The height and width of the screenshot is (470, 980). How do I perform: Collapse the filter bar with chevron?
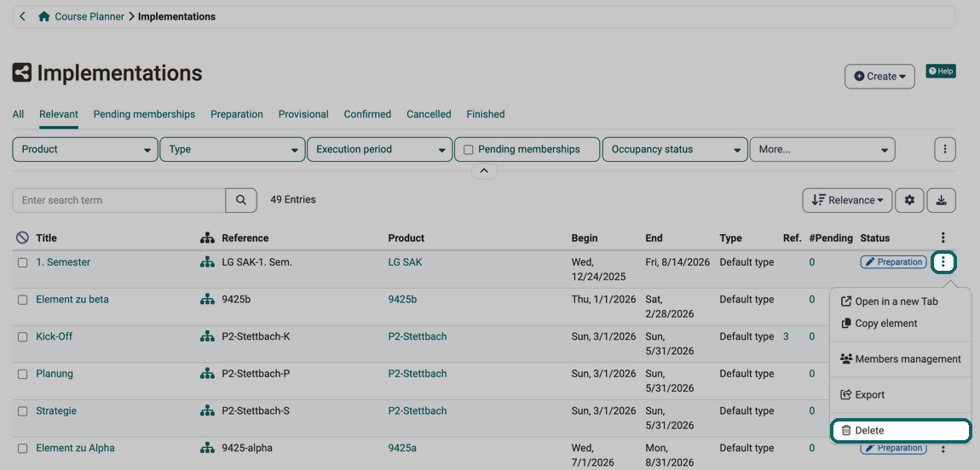click(x=484, y=170)
